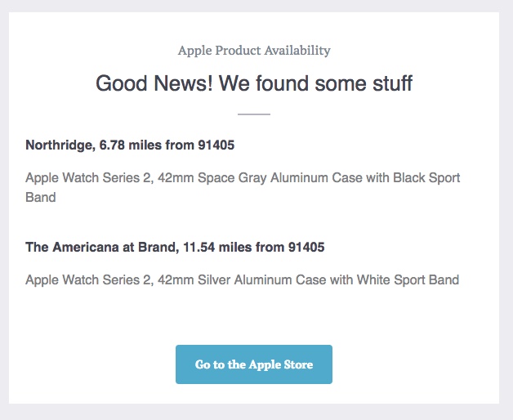The width and height of the screenshot is (513, 420).
Task: Click zip code 91405 in the Northridge heading
Action: [x=216, y=145]
